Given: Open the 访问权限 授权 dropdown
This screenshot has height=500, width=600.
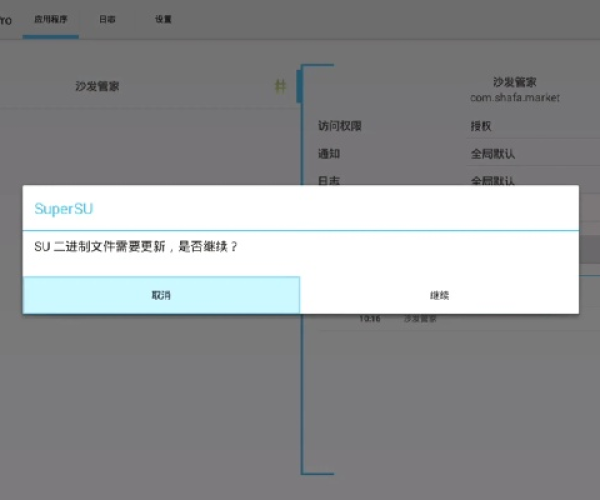Looking at the screenshot, I should point(533,126).
